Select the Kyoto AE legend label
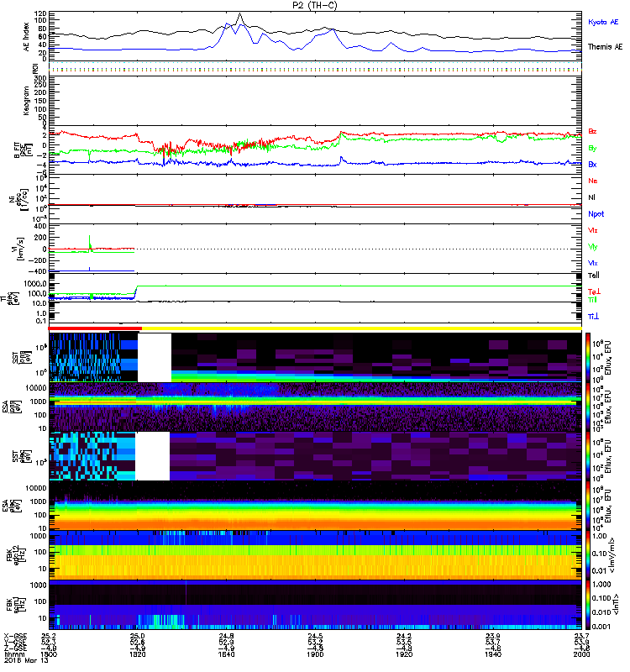Viewport: 630px width, 672px height. (605, 22)
